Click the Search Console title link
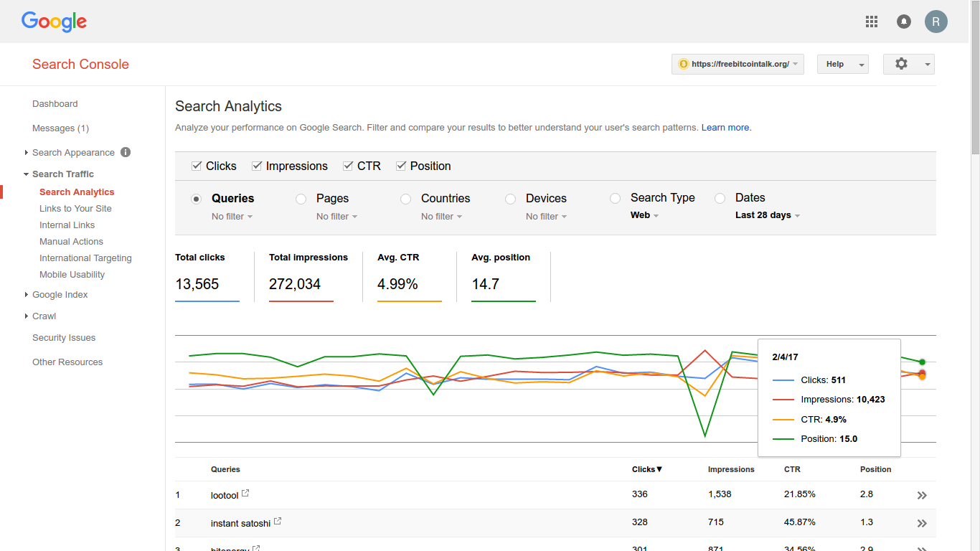Image resolution: width=980 pixels, height=551 pixels. 80,64
